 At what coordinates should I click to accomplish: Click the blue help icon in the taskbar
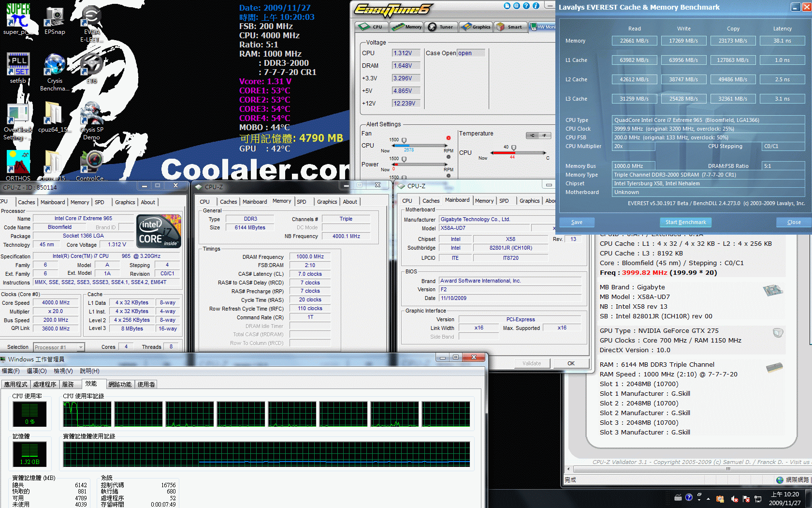point(689,497)
